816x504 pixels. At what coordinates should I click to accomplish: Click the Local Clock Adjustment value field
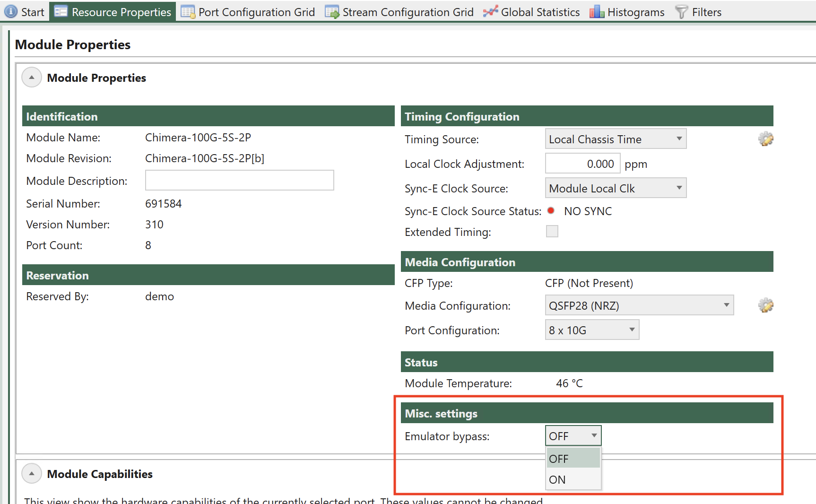582,164
